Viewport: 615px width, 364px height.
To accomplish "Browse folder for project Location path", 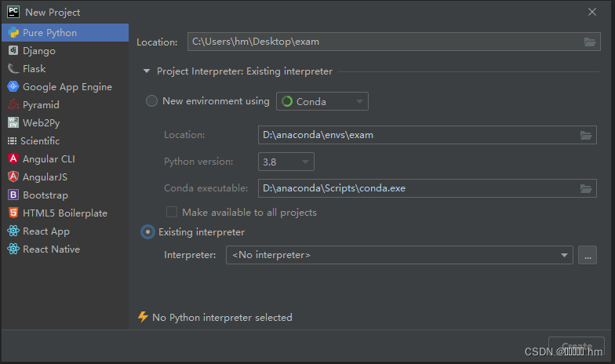I will (x=590, y=42).
